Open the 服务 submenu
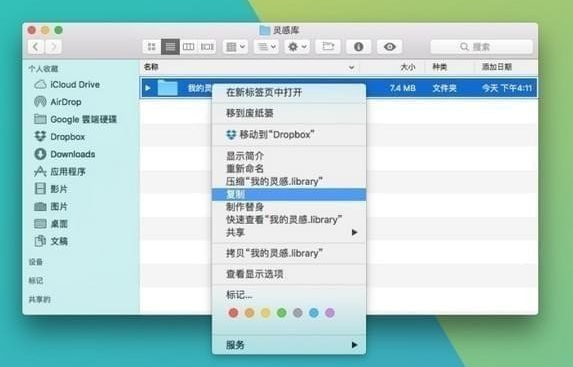 pyautogui.click(x=289, y=345)
